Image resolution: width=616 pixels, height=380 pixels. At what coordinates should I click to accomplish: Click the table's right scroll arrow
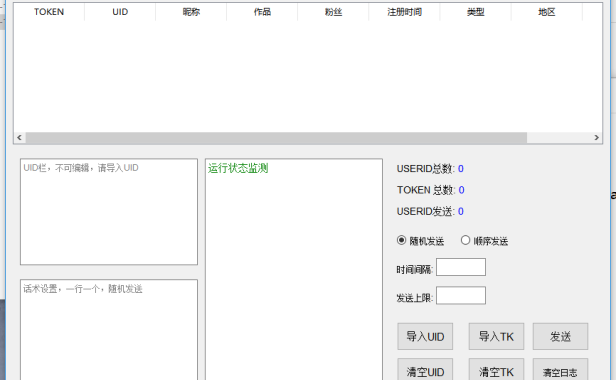596,138
